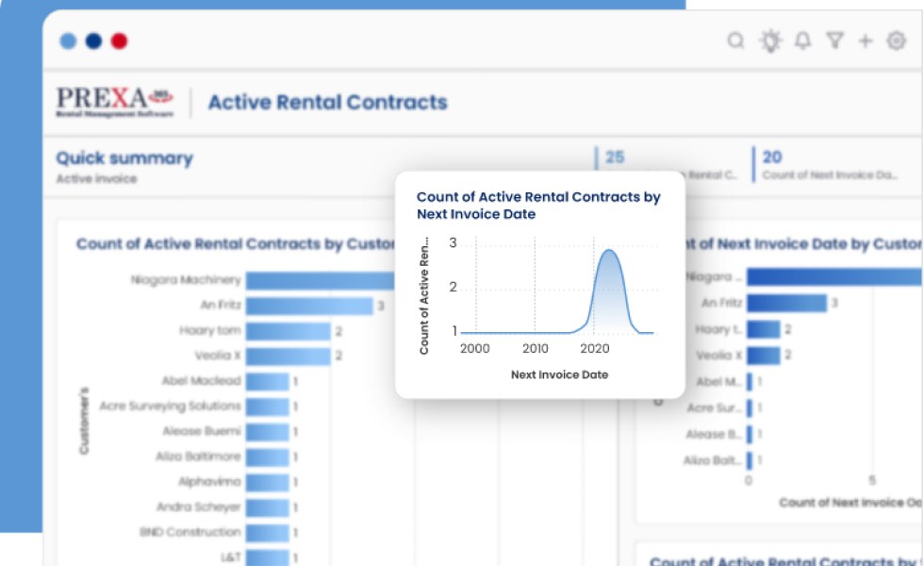Image resolution: width=924 pixels, height=566 pixels.
Task: Click the Next Invoice Date by Customer chart title
Action: [x=803, y=244]
